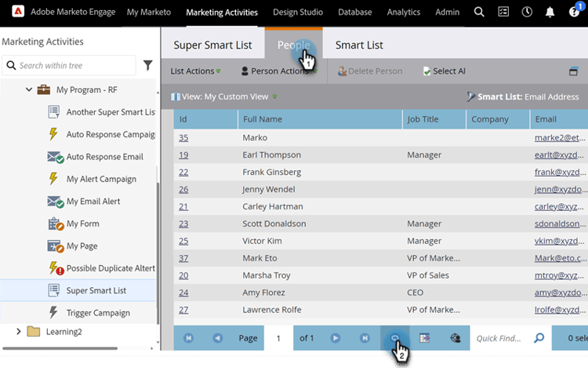Open the help icon with badge

[574, 11]
